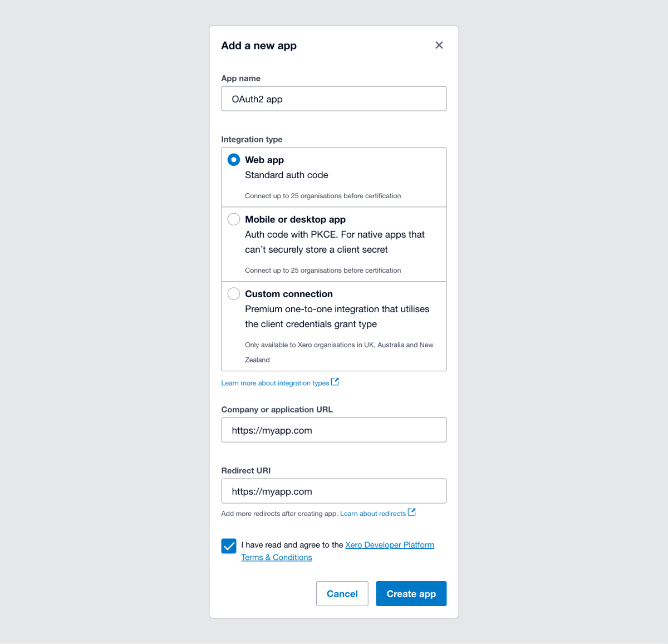
Task: Click the Web app option card
Action: pos(333,177)
